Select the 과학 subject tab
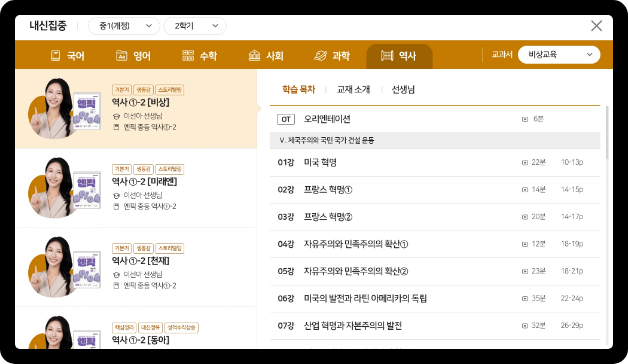Screen dimensions: 628x364 [x=332, y=55]
